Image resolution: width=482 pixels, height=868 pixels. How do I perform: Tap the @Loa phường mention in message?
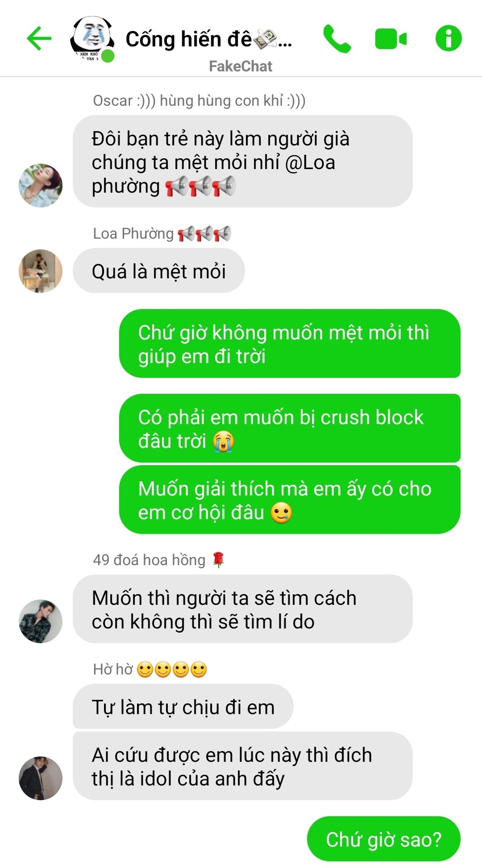tap(213, 174)
